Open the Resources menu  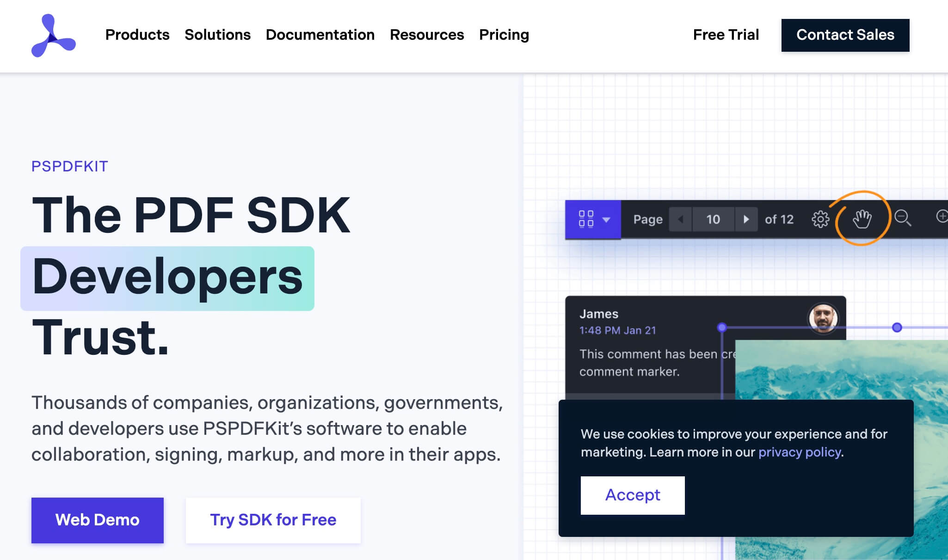point(426,35)
